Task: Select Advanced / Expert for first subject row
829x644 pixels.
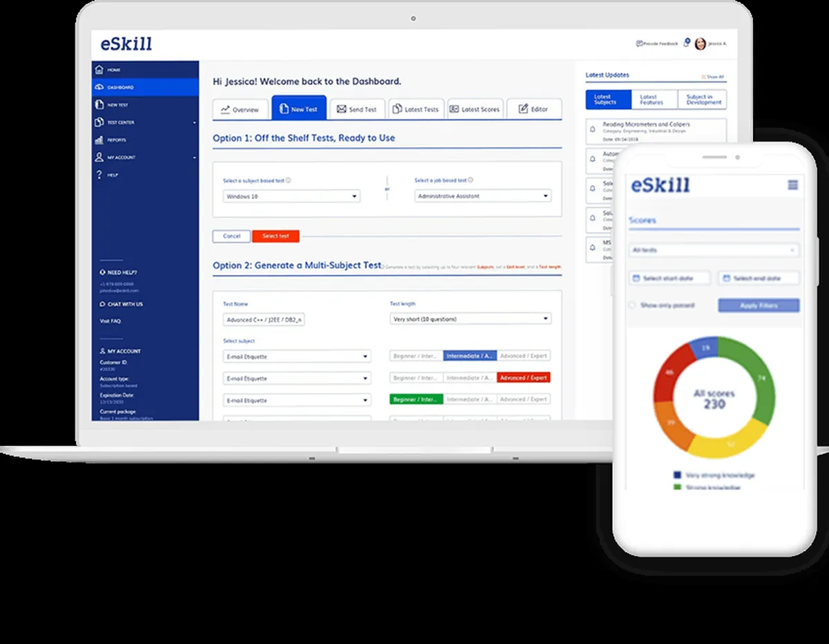Action: click(x=524, y=356)
